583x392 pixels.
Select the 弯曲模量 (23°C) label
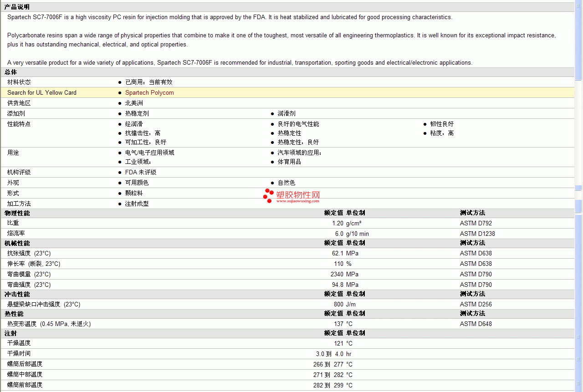point(29,274)
